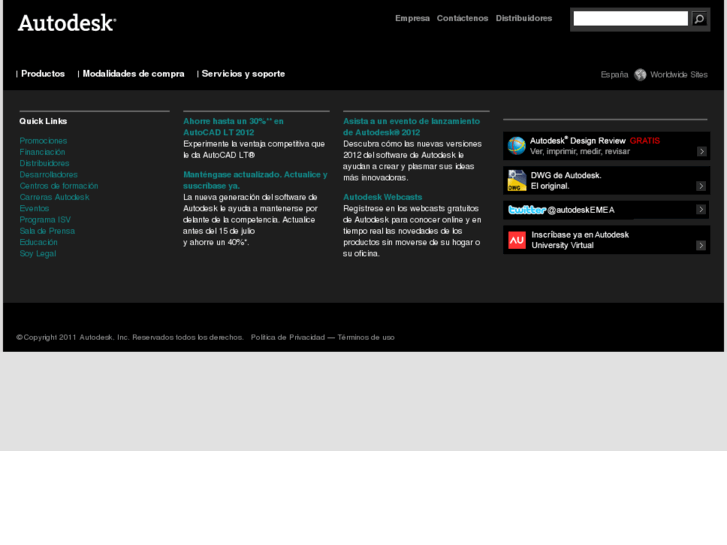Open Servicios y soporte menu
The image size is (727, 545).
(x=243, y=74)
